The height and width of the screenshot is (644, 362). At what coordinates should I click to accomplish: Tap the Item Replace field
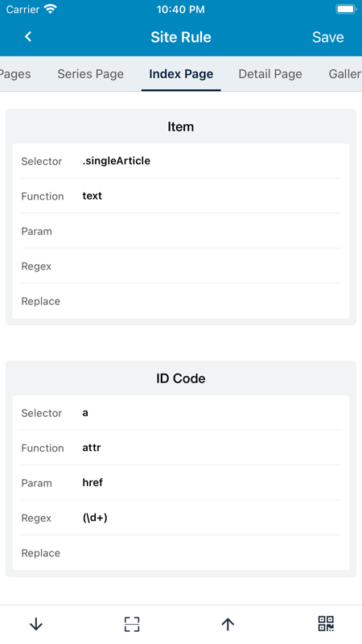(x=181, y=300)
